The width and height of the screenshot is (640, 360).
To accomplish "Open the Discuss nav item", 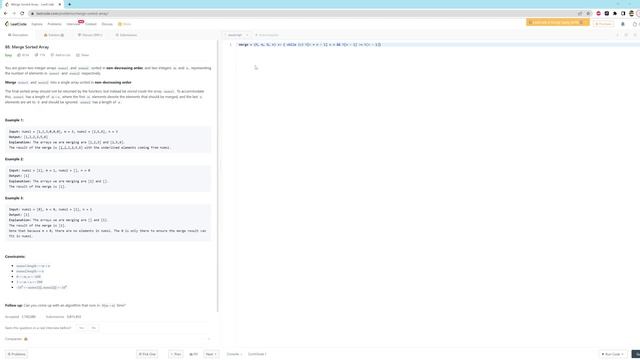I will [107, 24].
